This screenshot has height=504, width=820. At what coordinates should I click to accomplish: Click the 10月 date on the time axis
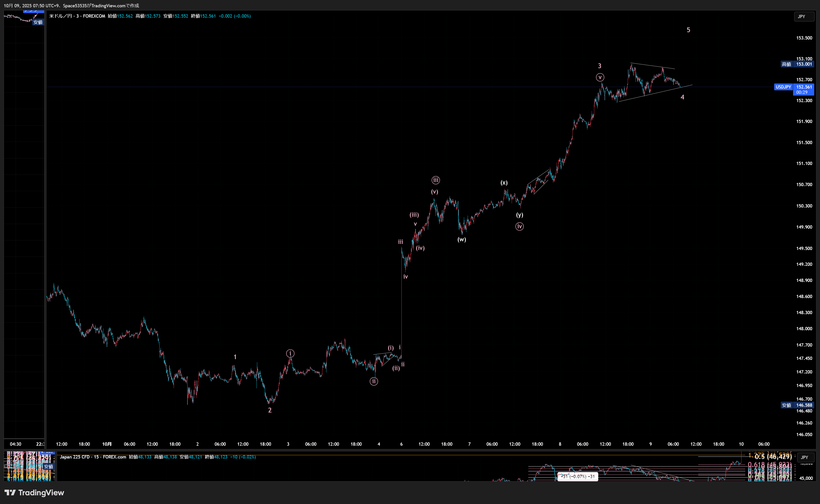pos(107,444)
